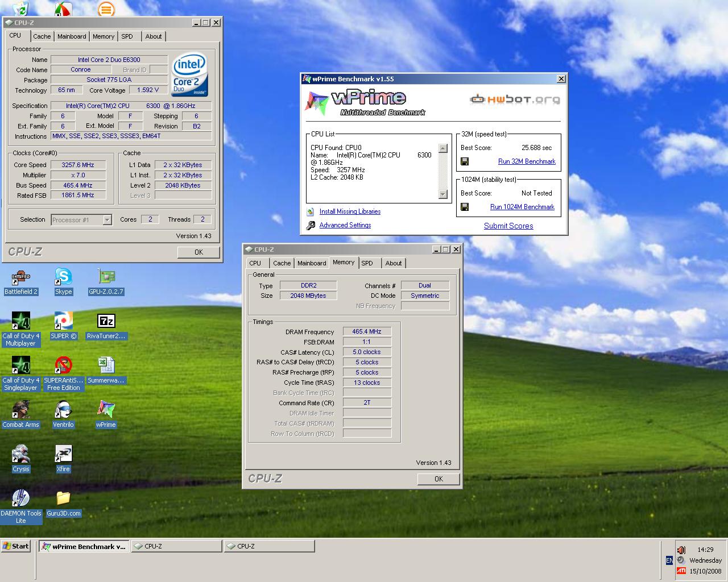Click Advanced Settings wrench icon
This screenshot has width=728, height=582.
(x=311, y=226)
